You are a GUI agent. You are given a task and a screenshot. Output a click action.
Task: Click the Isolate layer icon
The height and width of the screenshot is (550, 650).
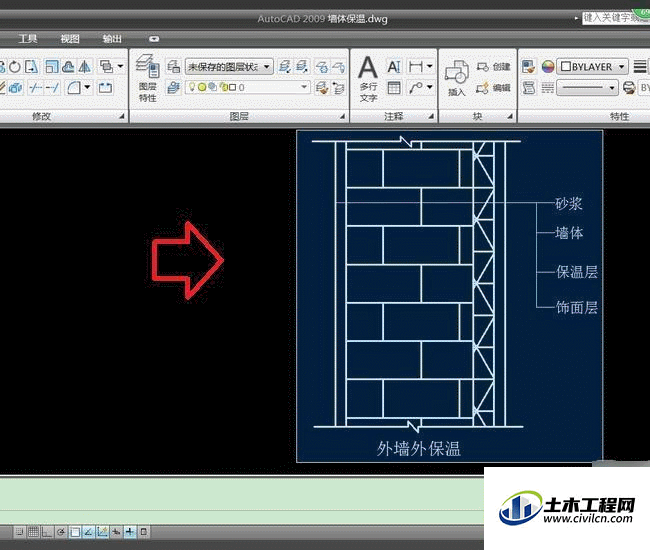pyautogui.click(x=284, y=66)
